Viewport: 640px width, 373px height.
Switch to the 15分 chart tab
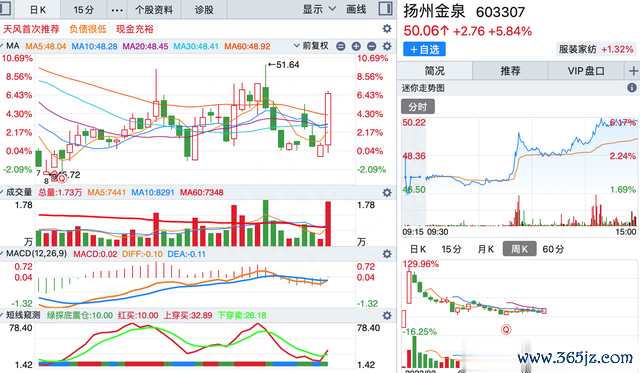pyautogui.click(x=84, y=10)
